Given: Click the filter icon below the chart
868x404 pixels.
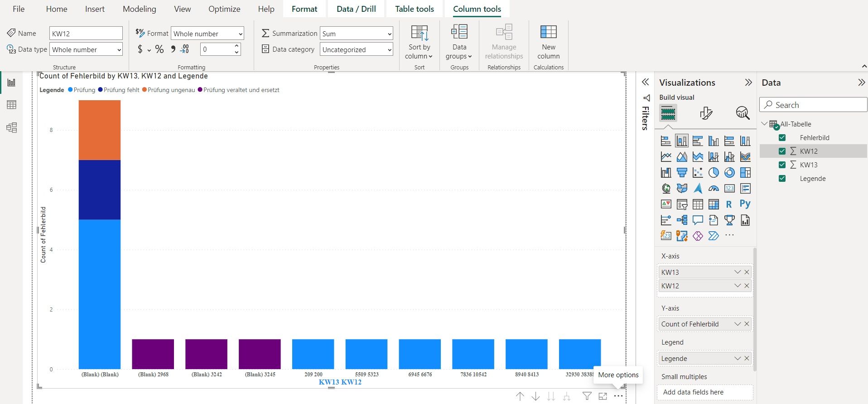Looking at the screenshot, I should coord(587,396).
